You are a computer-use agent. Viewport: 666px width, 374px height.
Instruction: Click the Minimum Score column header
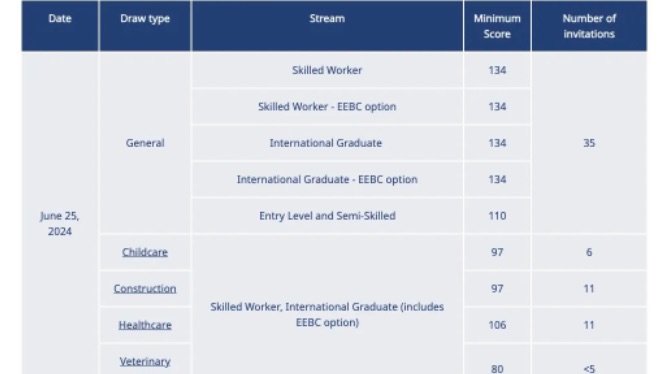tap(497, 26)
